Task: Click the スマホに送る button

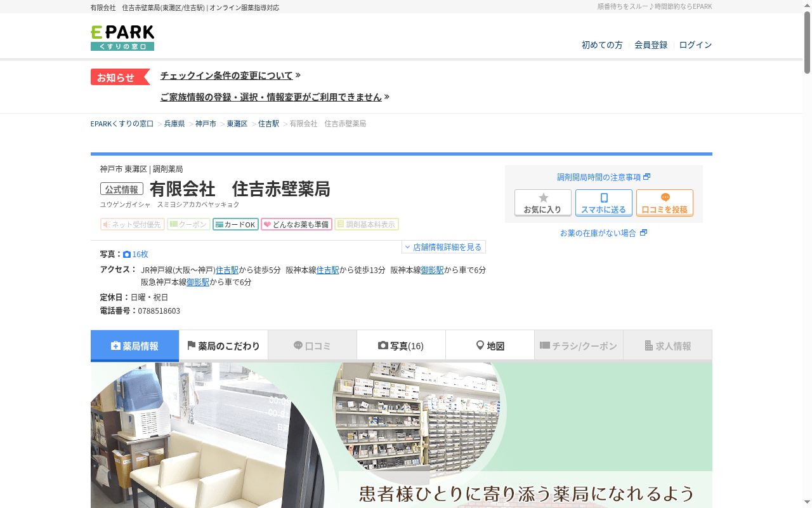Action: tap(604, 203)
